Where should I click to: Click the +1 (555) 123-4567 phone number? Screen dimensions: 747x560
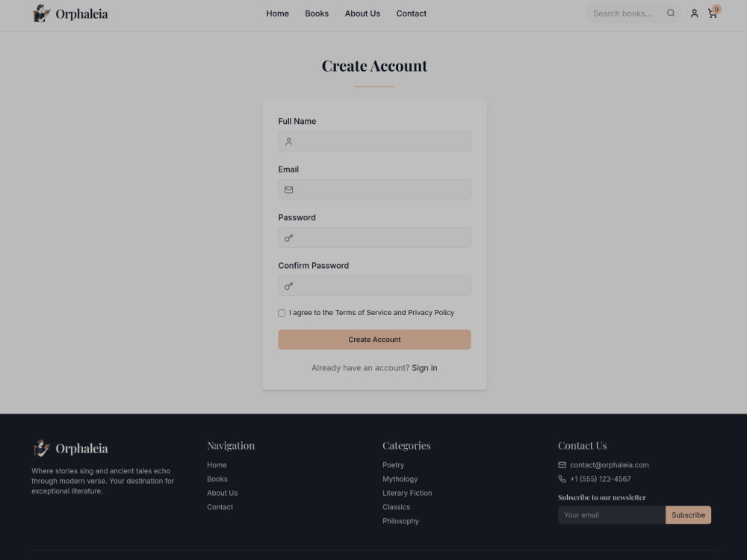pos(601,479)
